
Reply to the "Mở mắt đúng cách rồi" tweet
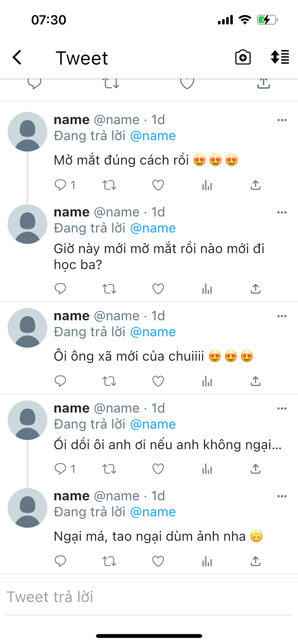pyautogui.click(x=60, y=185)
